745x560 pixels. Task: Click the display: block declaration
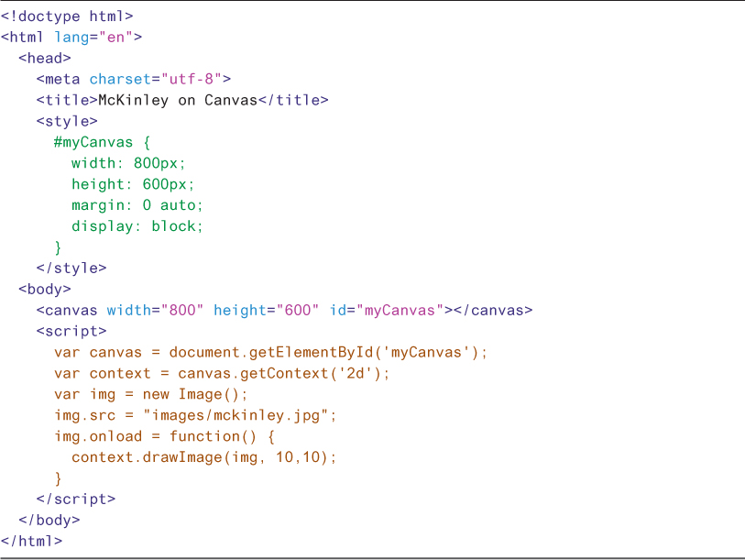137,226
